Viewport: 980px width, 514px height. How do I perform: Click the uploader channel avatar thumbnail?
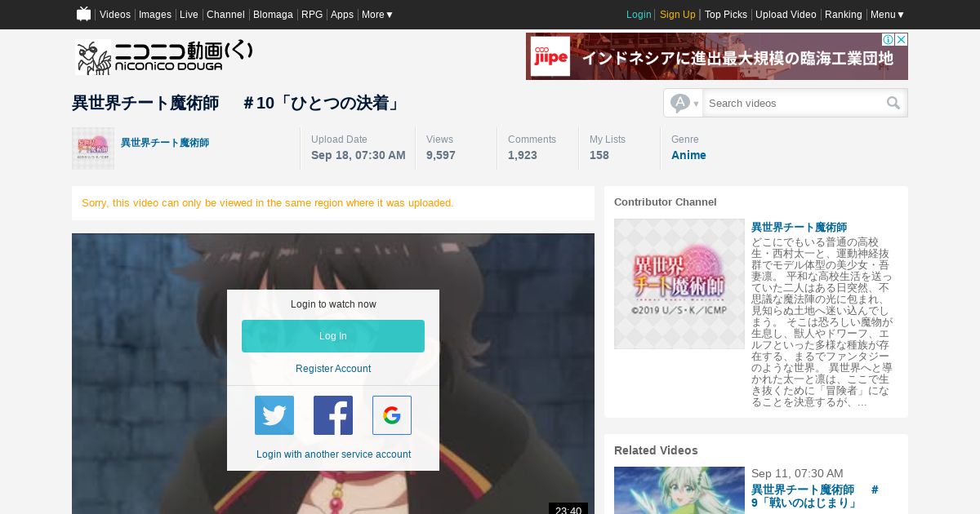click(x=93, y=148)
